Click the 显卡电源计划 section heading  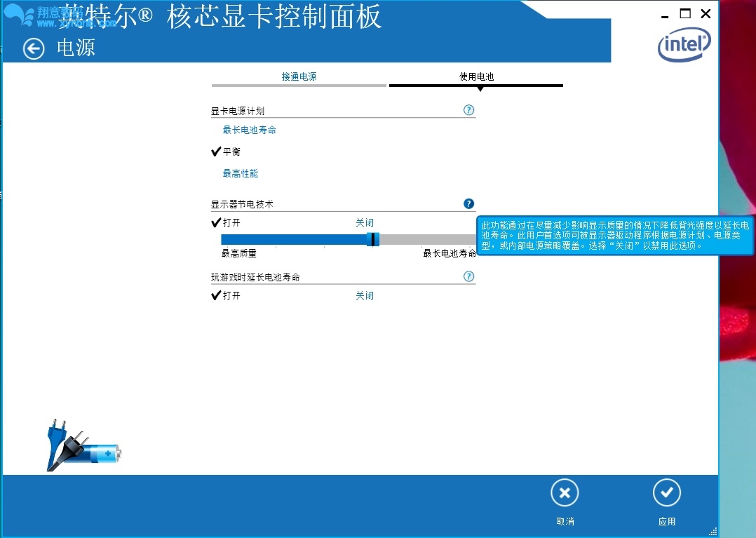tap(238, 111)
